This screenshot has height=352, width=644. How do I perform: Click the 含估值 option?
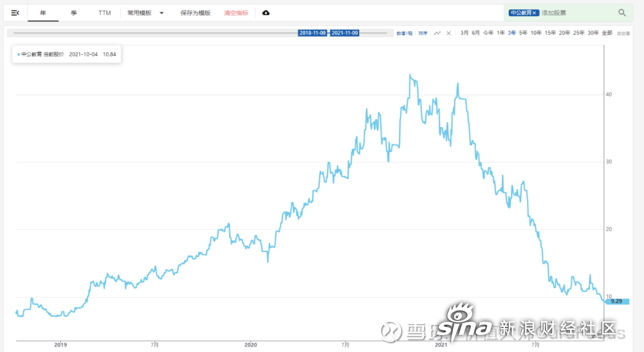[623, 33]
